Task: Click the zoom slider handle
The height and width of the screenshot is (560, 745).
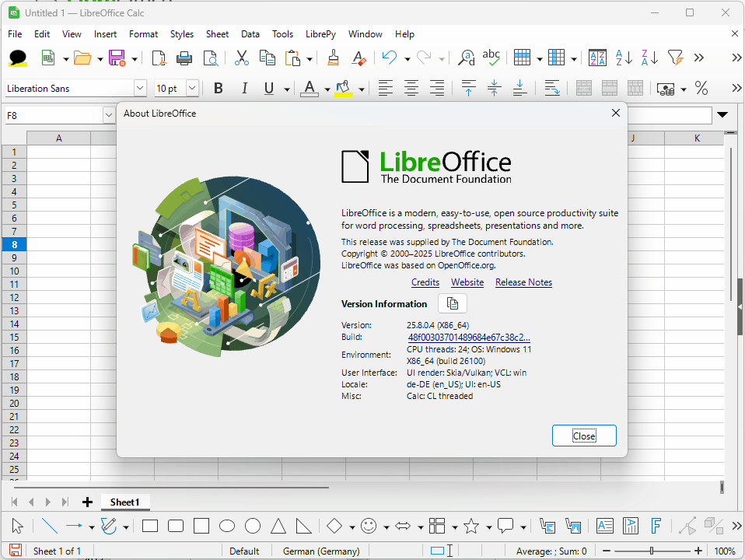Action: click(652, 551)
